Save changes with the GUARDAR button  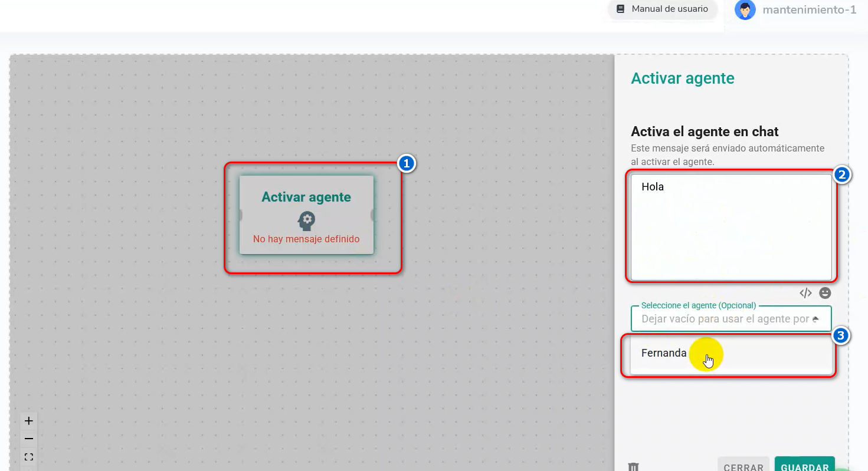pos(804,466)
